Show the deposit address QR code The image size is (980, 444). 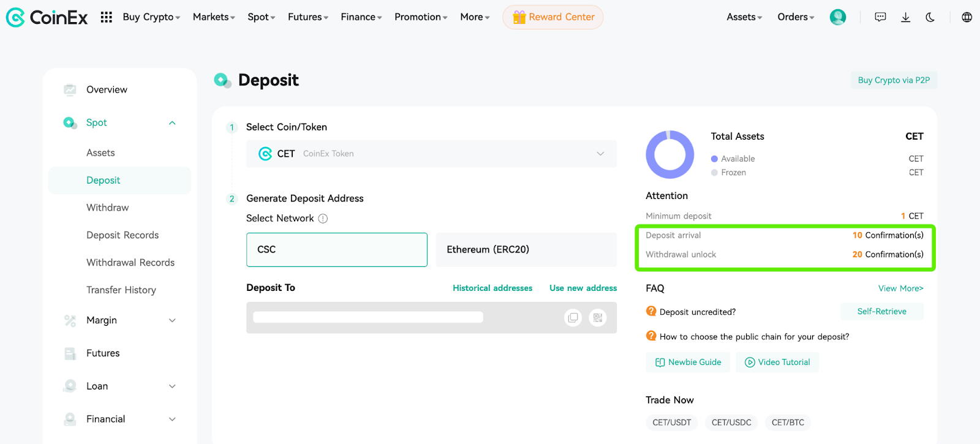[598, 317]
